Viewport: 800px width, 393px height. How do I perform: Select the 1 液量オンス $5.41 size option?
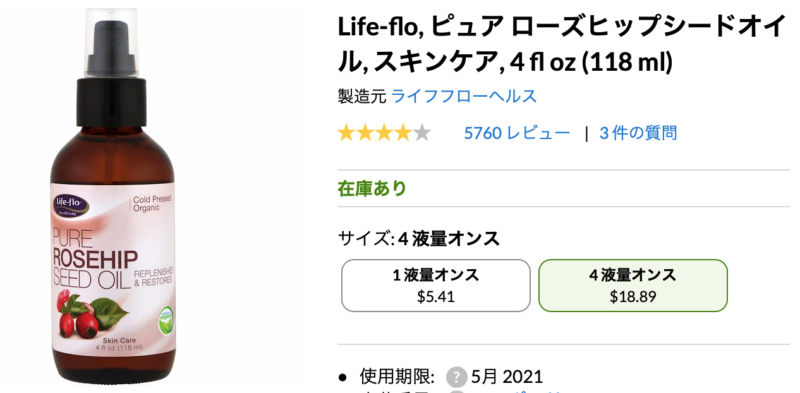(x=436, y=285)
